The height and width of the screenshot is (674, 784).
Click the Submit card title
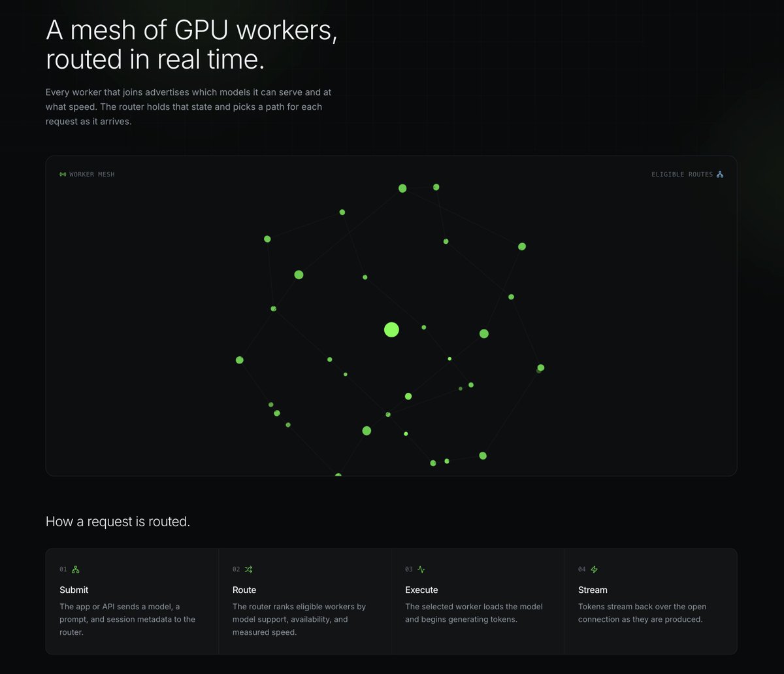(x=74, y=590)
